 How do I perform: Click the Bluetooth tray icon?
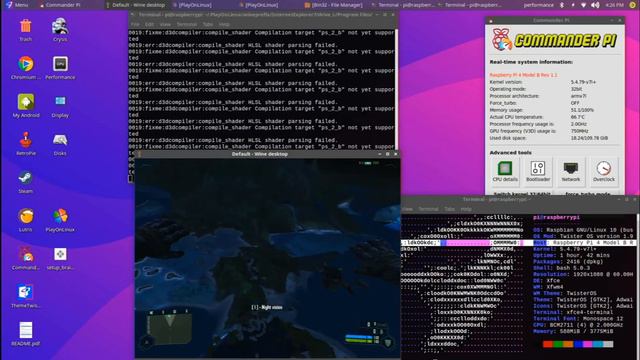[x=562, y=5]
